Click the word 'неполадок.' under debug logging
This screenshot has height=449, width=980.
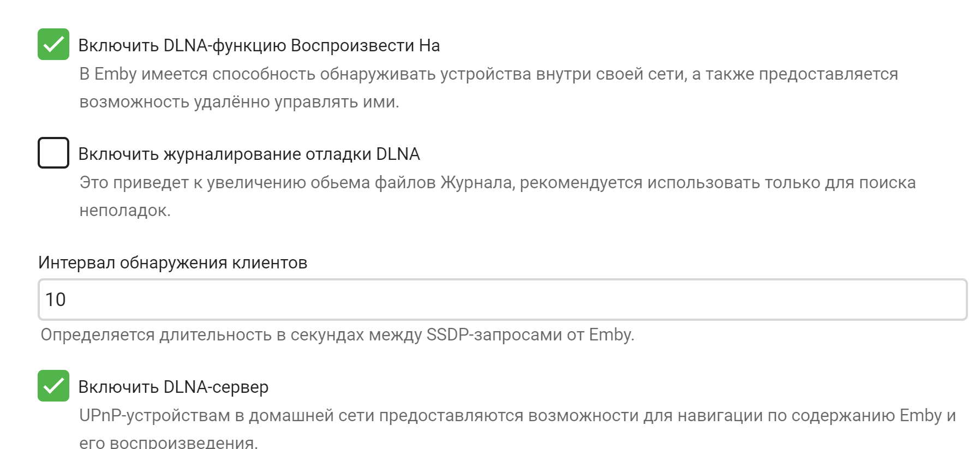125,211
